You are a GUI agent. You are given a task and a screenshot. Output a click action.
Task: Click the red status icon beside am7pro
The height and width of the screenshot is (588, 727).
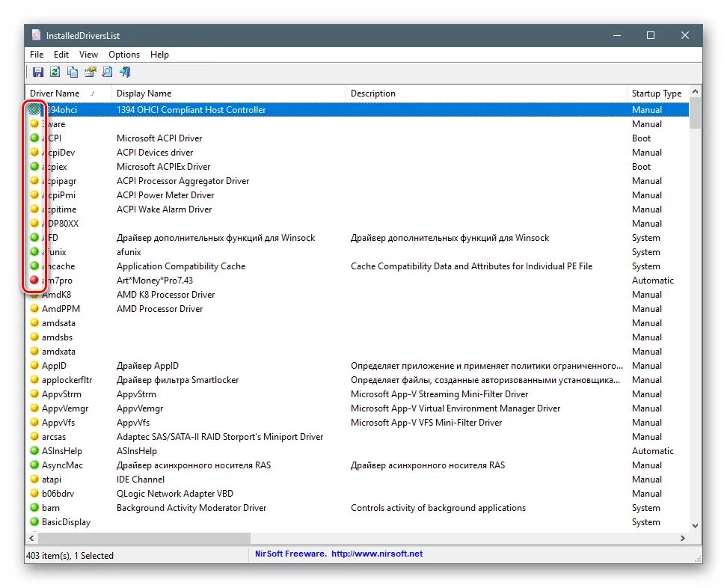[x=34, y=280]
